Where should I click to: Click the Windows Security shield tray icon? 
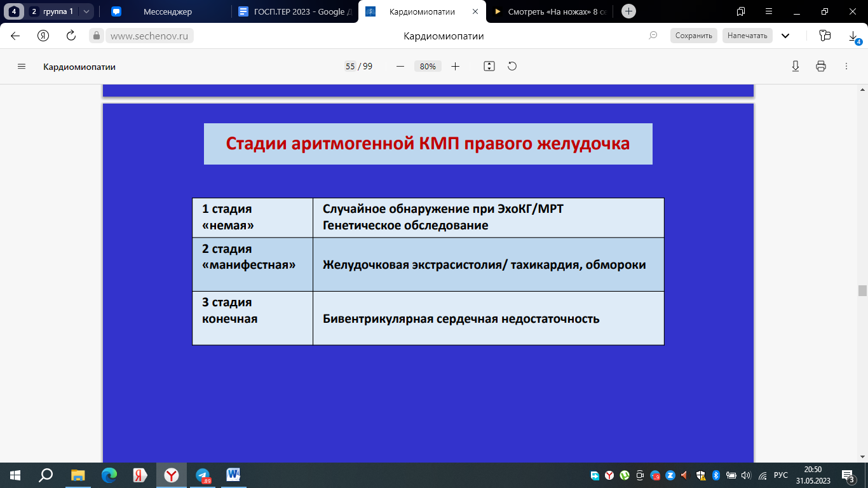click(700, 475)
